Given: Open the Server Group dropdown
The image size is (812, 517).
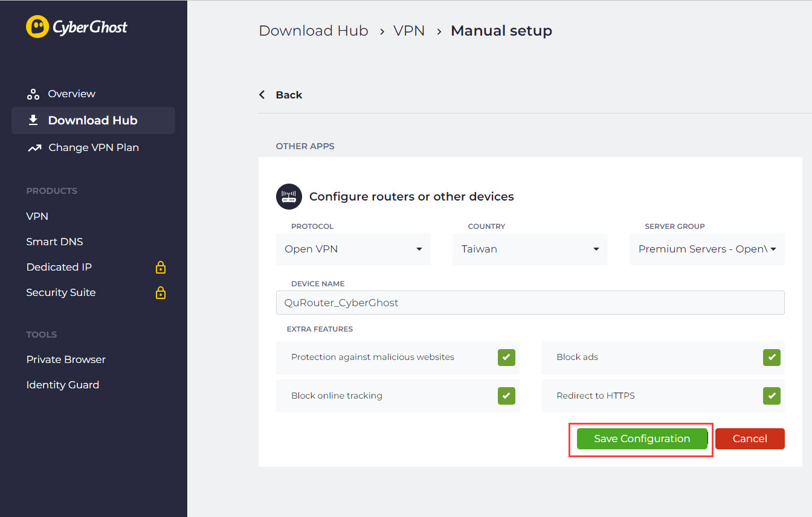Looking at the screenshot, I should 707,249.
